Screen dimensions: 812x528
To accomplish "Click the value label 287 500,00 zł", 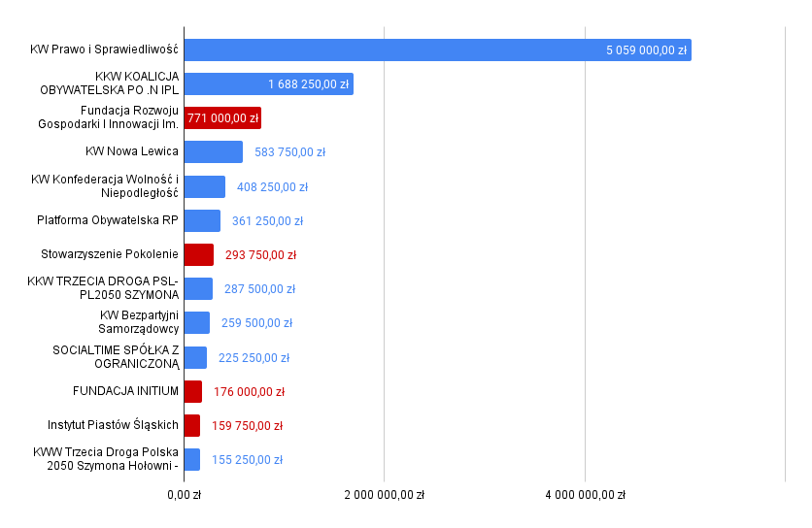I will pyautogui.click(x=260, y=289).
